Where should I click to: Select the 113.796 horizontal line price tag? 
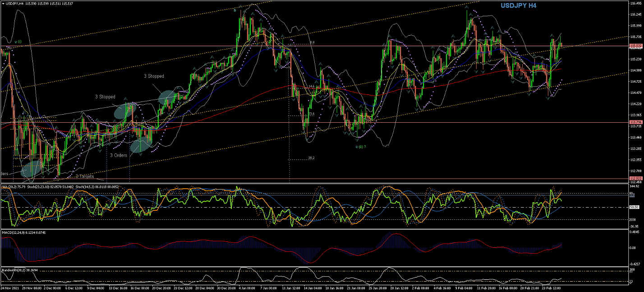tap(636, 122)
